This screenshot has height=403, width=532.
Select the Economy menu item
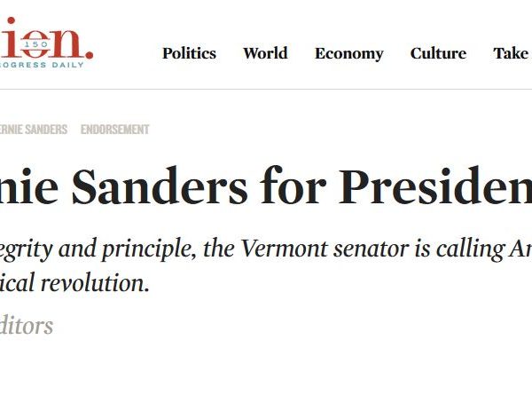(348, 53)
